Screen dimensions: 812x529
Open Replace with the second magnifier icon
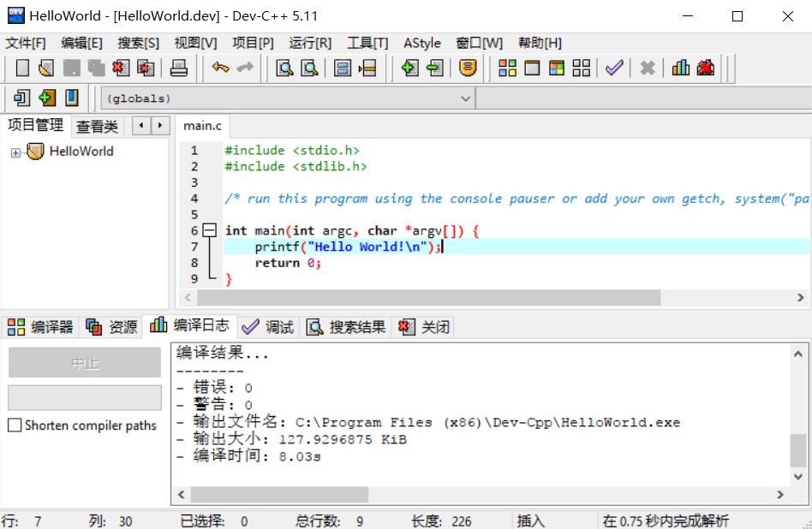coord(309,68)
